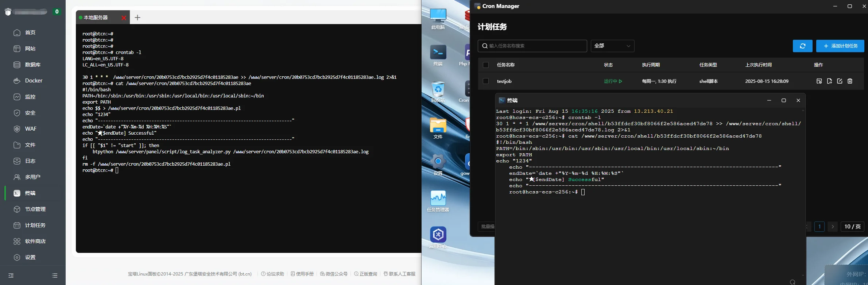Tick the select-all checkbox in table header

click(x=485, y=65)
